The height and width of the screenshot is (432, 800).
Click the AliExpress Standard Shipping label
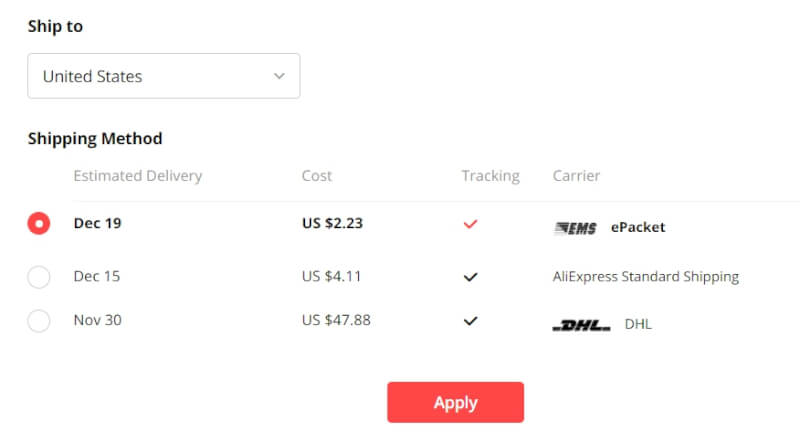coord(645,277)
